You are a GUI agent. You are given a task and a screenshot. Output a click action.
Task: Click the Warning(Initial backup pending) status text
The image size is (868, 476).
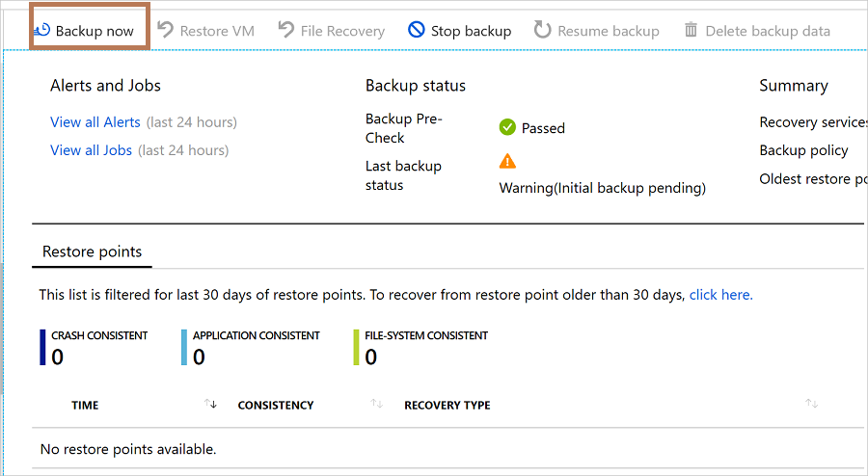[x=602, y=188]
